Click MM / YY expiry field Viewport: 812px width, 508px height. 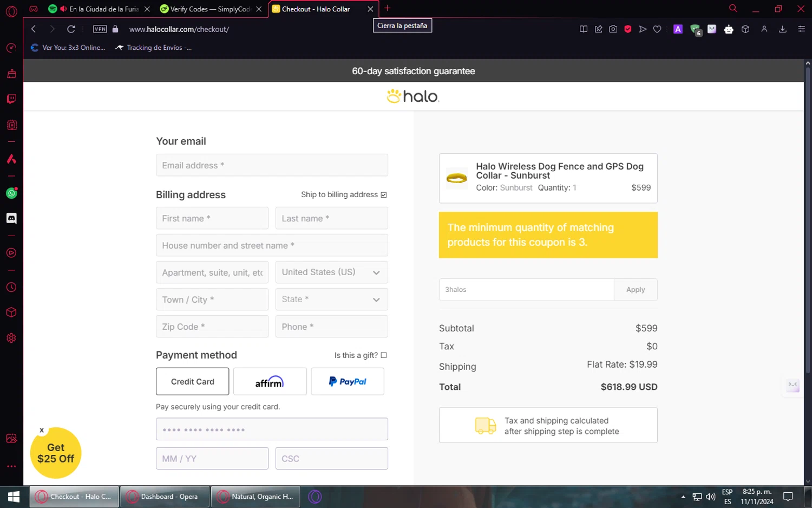point(212,458)
